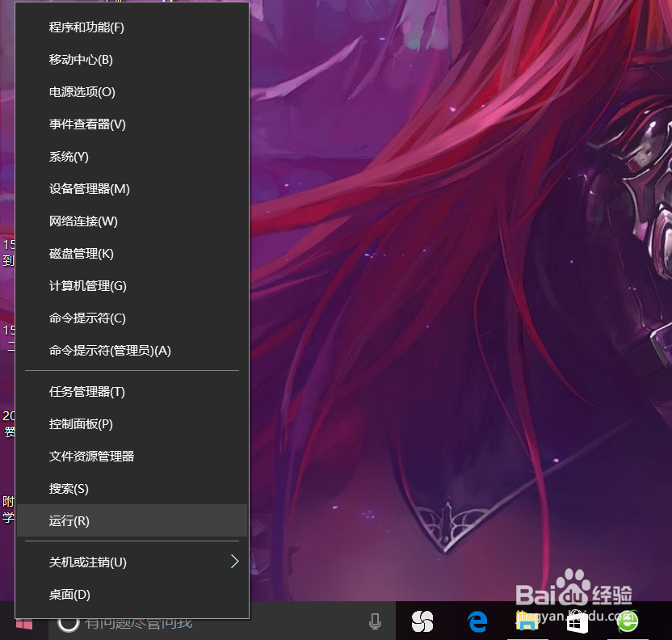This screenshot has height=640, width=672.
Task: Choose 桌面(D) at the menu bottom
Action: [69, 594]
